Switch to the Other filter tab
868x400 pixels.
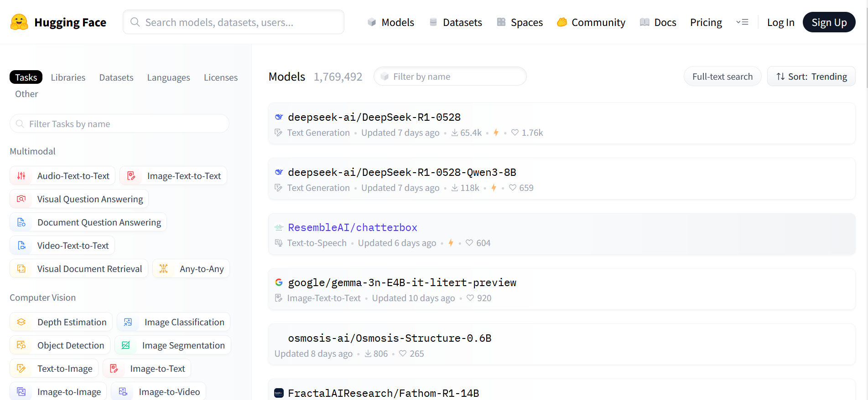26,94
